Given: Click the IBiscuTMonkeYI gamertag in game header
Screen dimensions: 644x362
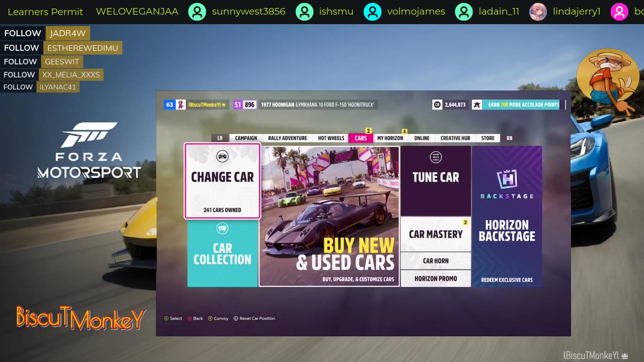Looking at the screenshot, I should click(x=207, y=105).
